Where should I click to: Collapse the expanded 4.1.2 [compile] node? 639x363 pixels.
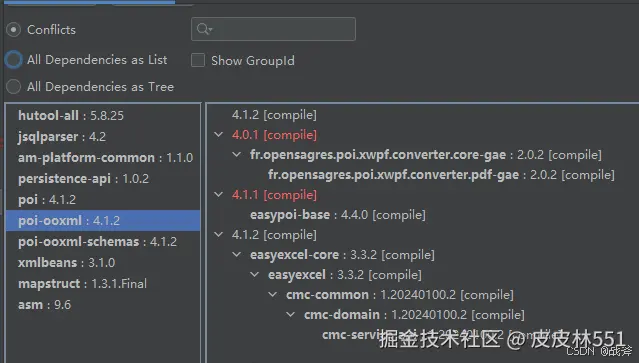(219, 234)
